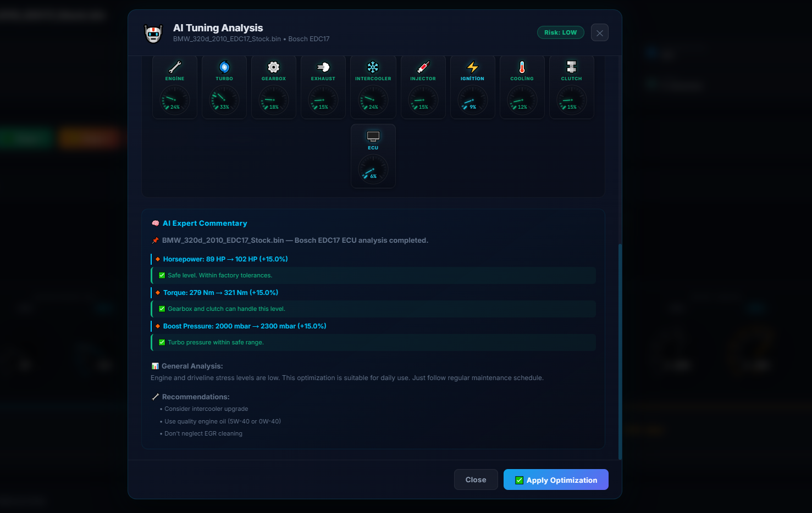Click the gearbox and clutch checkmark
This screenshot has width=812, height=513.
162,309
